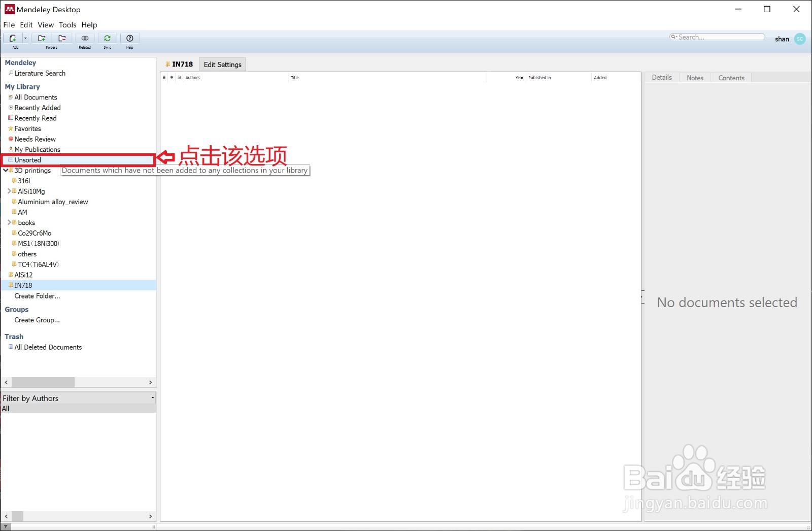
Task: Select Recently Added in My Library
Action: (x=37, y=108)
